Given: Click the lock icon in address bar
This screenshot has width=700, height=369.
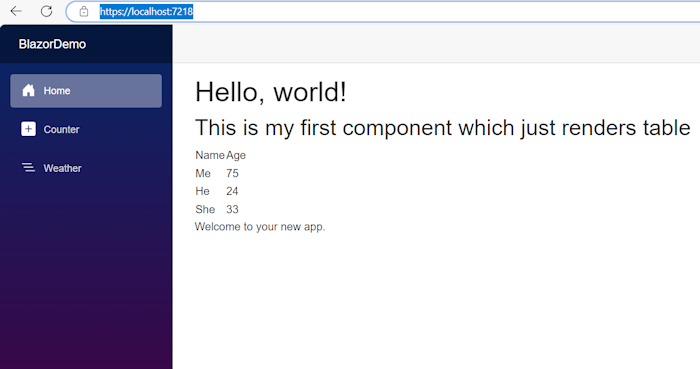Looking at the screenshot, I should click(84, 12).
